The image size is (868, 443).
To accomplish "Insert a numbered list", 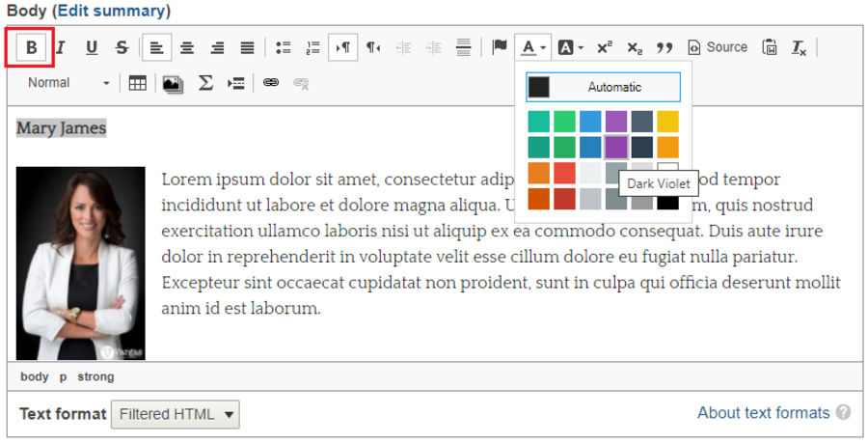I will 312,47.
